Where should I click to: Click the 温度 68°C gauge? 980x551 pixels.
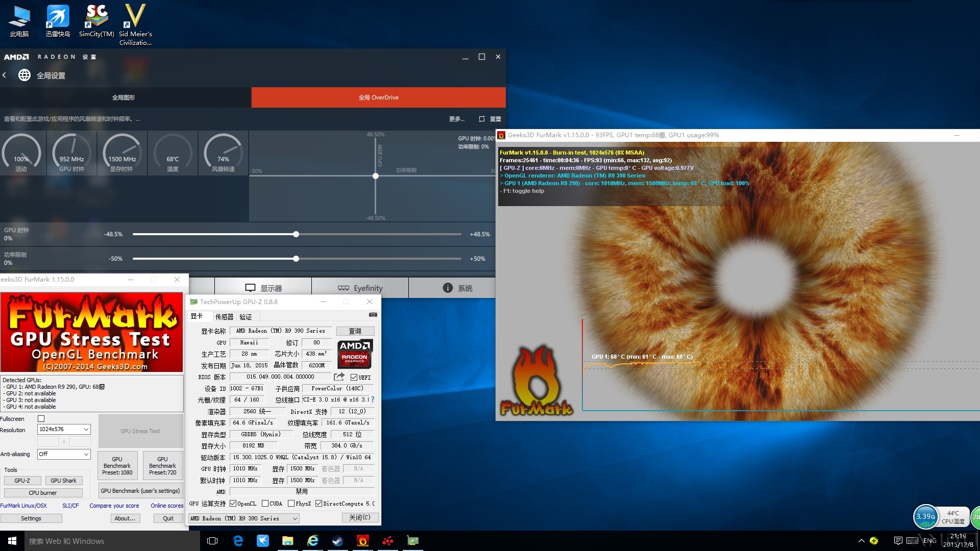pyautogui.click(x=173, y=153)
